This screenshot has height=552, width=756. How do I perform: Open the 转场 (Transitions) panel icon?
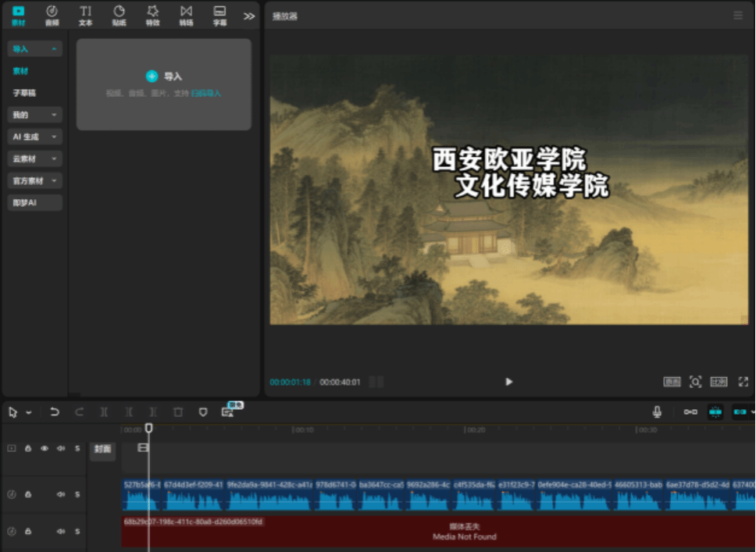point(186,15)
